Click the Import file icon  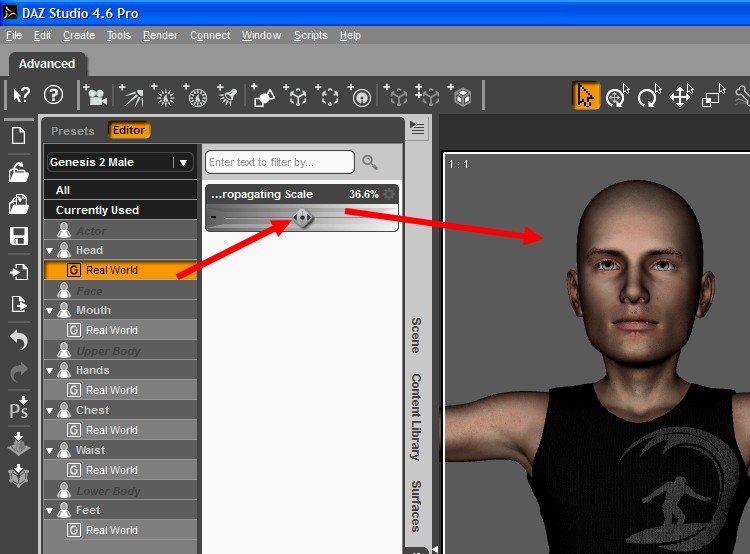click(19, 272)
